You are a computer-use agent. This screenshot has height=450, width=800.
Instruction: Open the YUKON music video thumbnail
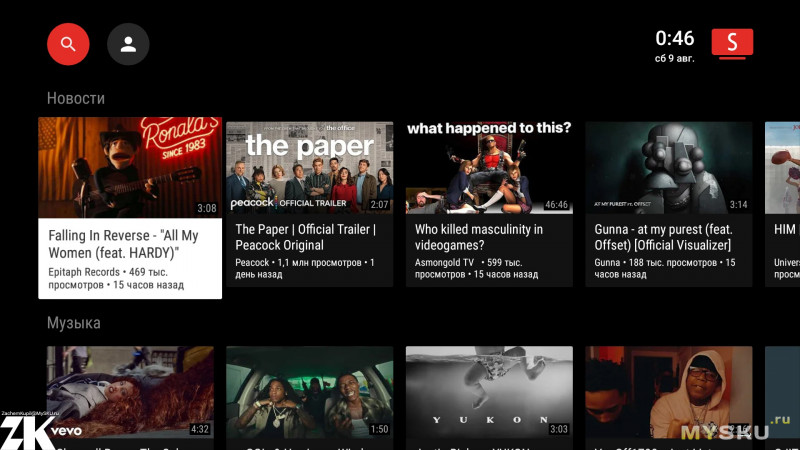tap(489, 392)
